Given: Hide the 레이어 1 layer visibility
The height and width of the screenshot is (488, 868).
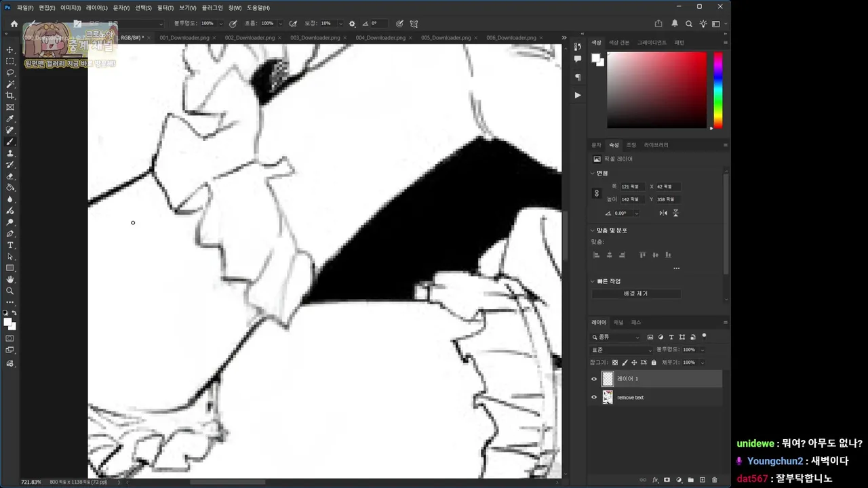Looking at the screenshot, I should click(x=595, y=379).
